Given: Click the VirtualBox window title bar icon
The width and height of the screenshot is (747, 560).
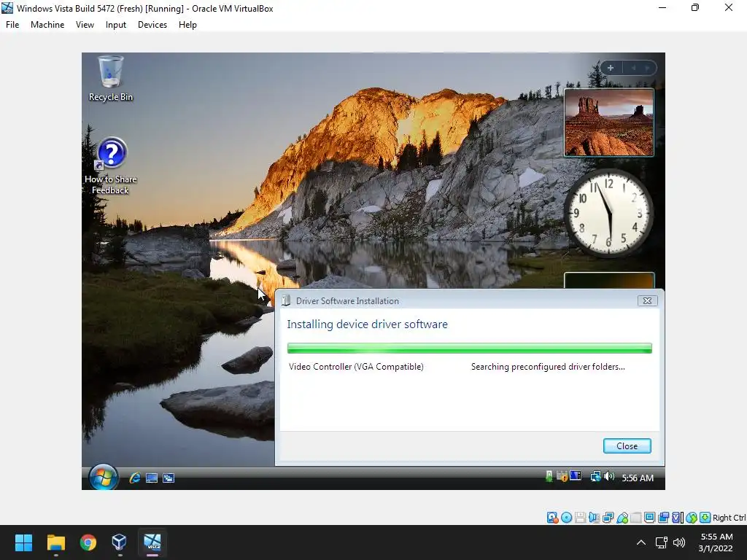Looking at the screenshot, I should click(x=7, y=8).
